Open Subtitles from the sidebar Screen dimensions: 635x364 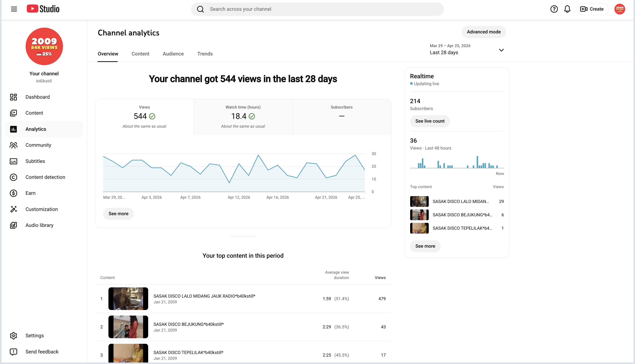pyautogui.click(x=44, y=161)
